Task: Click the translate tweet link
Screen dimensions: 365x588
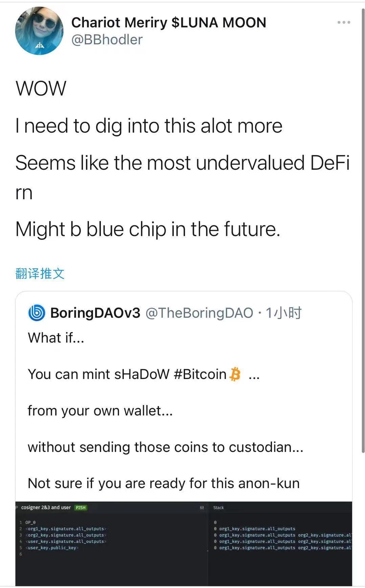Action: point(40,273)
